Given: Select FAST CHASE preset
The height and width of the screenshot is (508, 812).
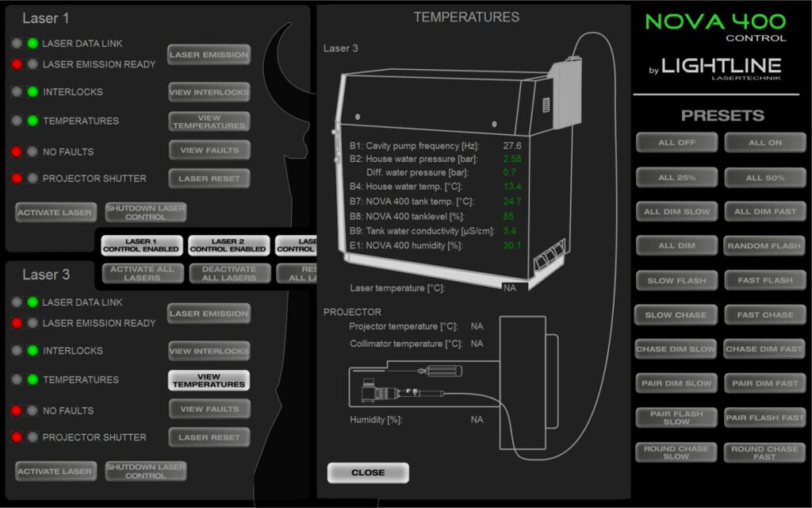Looking at the screenshot, I should [x=765, y=314].
